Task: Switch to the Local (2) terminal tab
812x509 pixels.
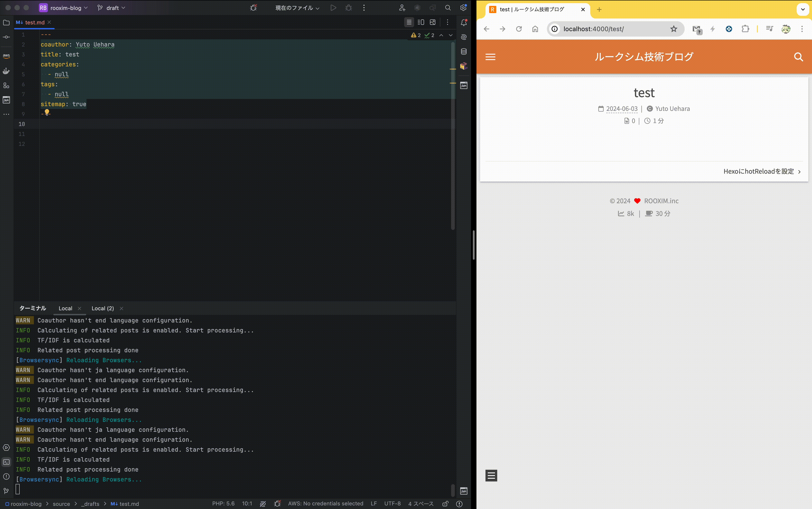Action: point(103,308)
